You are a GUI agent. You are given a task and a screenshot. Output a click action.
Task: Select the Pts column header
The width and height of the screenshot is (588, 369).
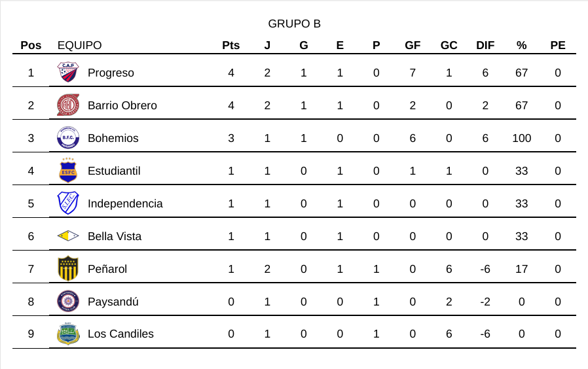click(x=231, y=46)
